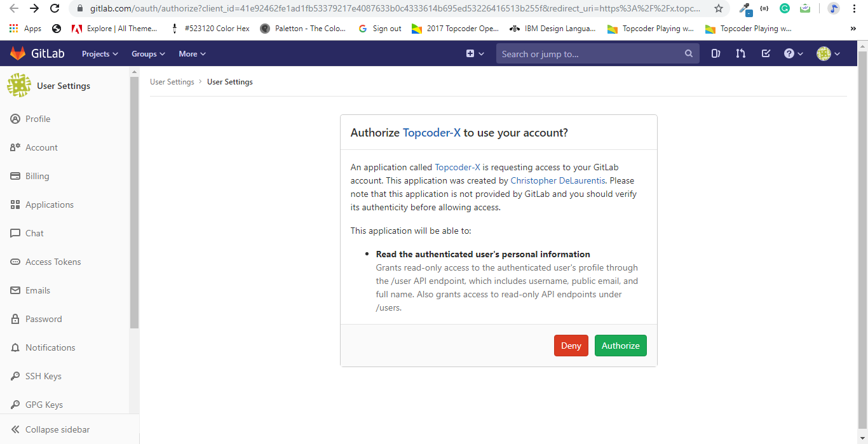Click the search magnifier icon

tap(689, 54)
